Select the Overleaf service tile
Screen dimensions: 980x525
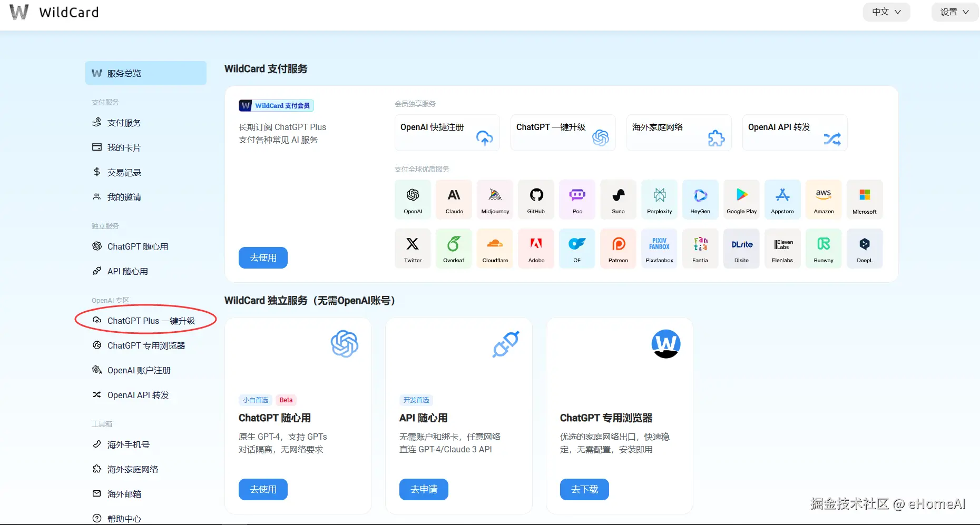click(454, 248)
